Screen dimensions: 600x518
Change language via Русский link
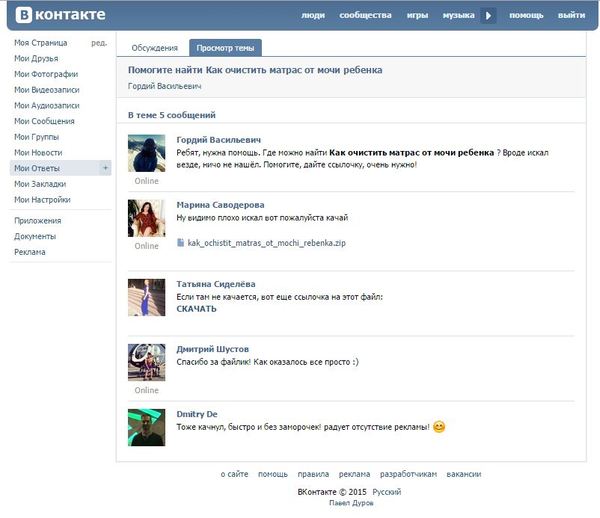[386, 492]
